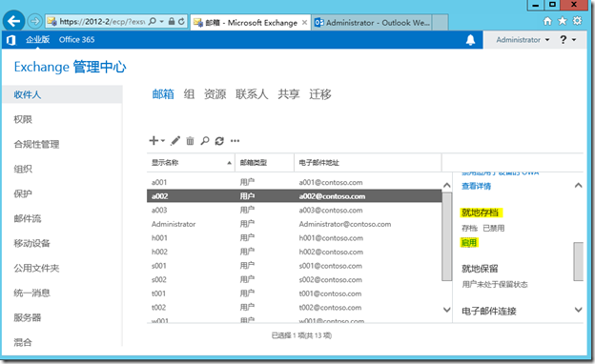Click the 查看详情 link
The width and height of the screenshot is (595, 364).
(x=476, y=186)
